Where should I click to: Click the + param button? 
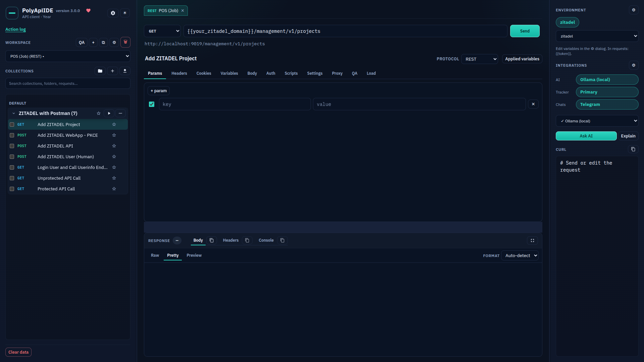[x=159, y=91]
